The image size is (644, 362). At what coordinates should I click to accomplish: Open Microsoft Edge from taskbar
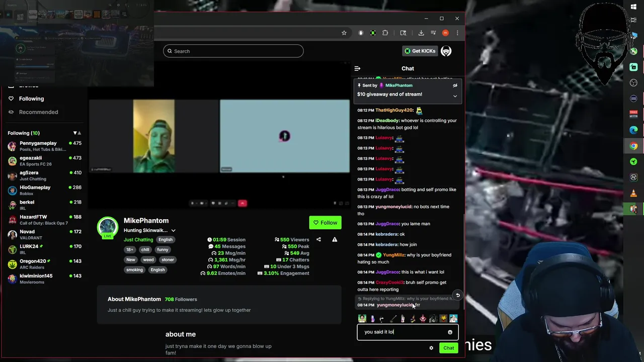(633, 130)
